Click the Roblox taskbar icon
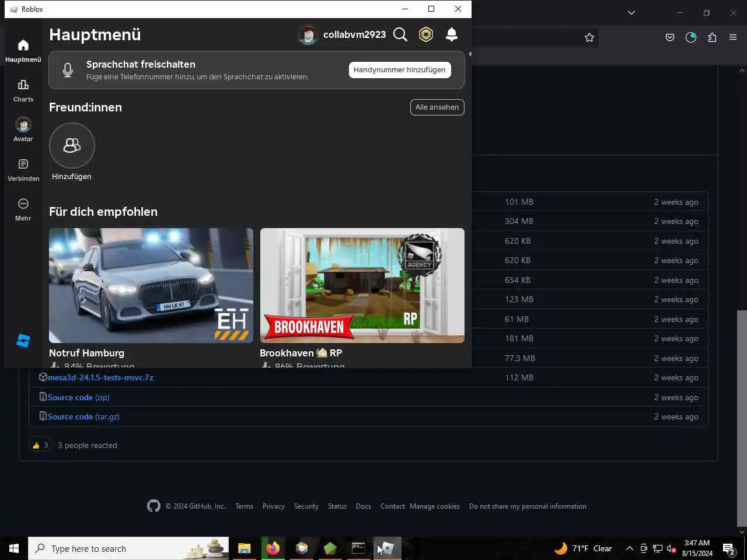 coord(387,548)
